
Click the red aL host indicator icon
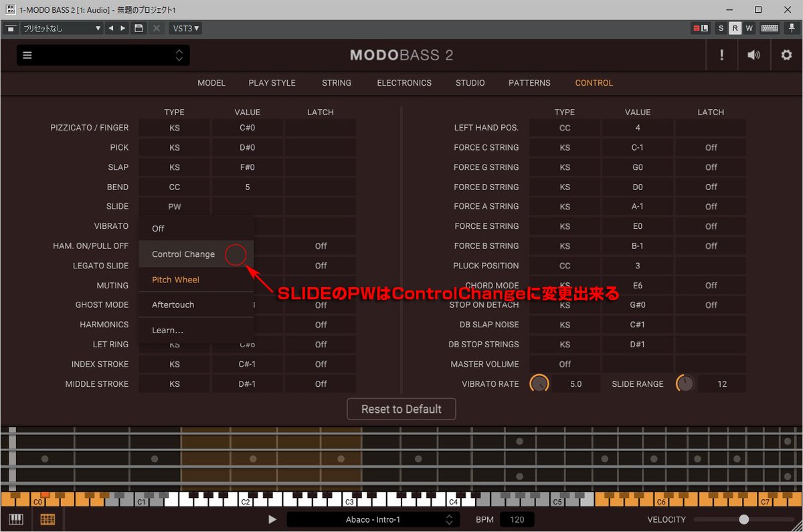point(700,28)
